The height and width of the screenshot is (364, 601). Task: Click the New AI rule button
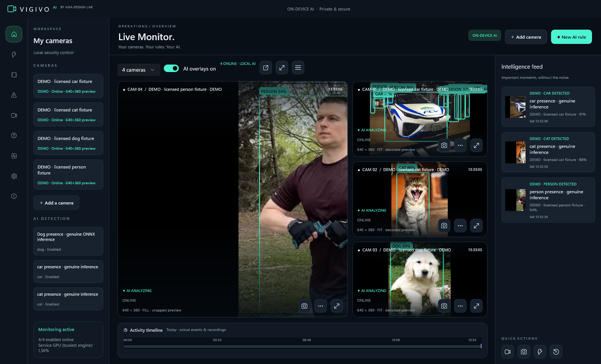571,37
